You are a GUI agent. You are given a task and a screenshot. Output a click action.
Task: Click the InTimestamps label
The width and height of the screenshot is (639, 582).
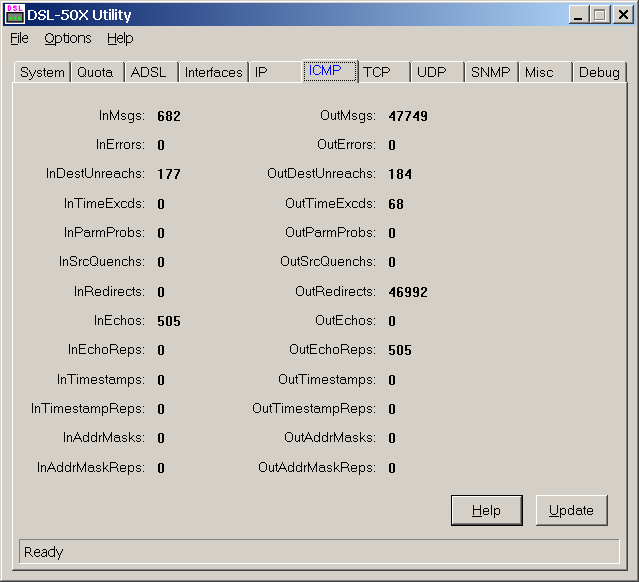point(101,379)
